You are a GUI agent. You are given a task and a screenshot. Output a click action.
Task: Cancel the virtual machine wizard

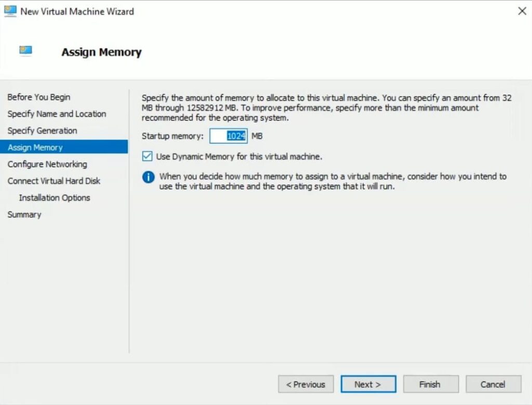(493, 384)
